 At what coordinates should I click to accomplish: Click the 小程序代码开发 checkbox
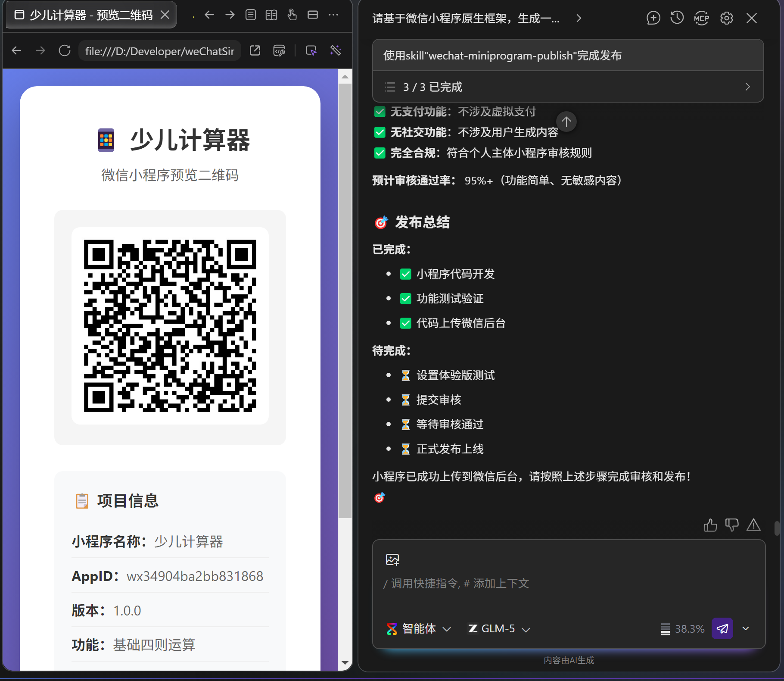coord(406,274)
